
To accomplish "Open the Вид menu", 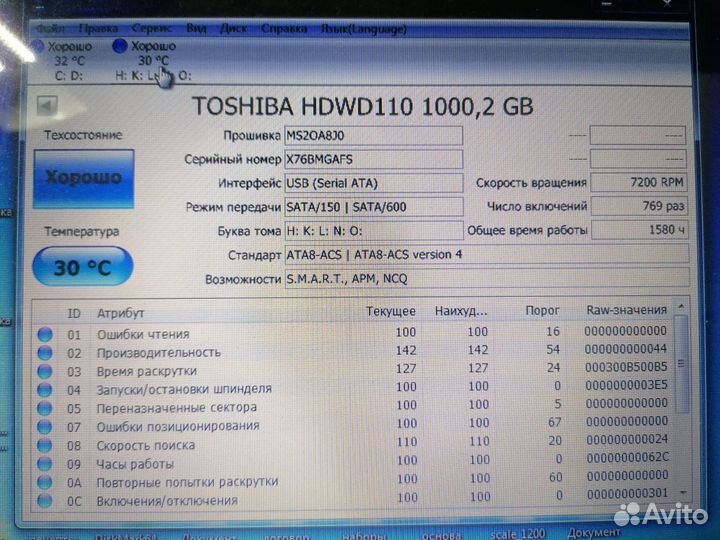I will coord(197,28).
